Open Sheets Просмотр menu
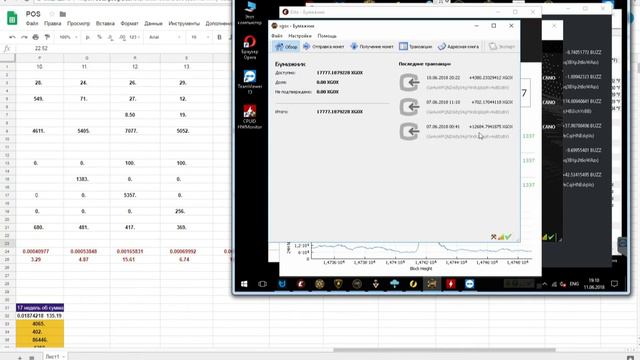 click(x=78, y=24)
